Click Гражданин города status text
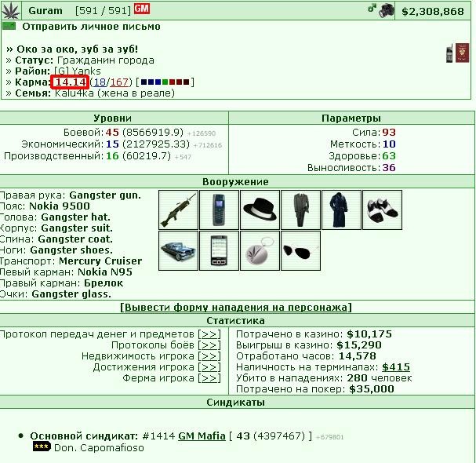The image size is (476, 463). (106, 60)
